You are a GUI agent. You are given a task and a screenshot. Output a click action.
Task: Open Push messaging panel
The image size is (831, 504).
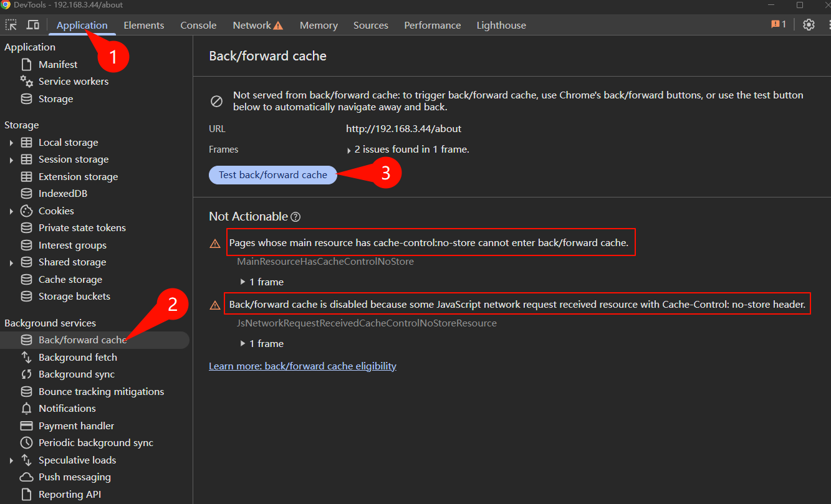75,477
